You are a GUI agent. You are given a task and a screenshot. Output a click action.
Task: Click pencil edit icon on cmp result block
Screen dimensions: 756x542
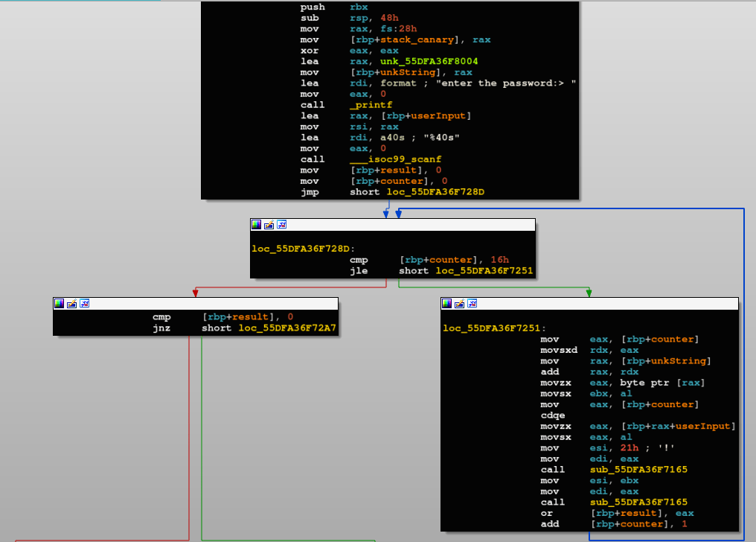tap(72, 303)
